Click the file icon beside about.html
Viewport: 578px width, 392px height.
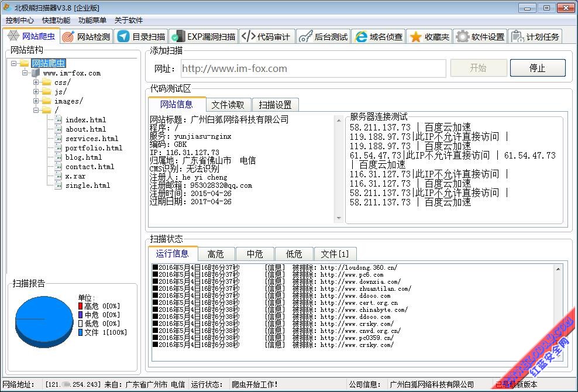(x=59, y=129)
